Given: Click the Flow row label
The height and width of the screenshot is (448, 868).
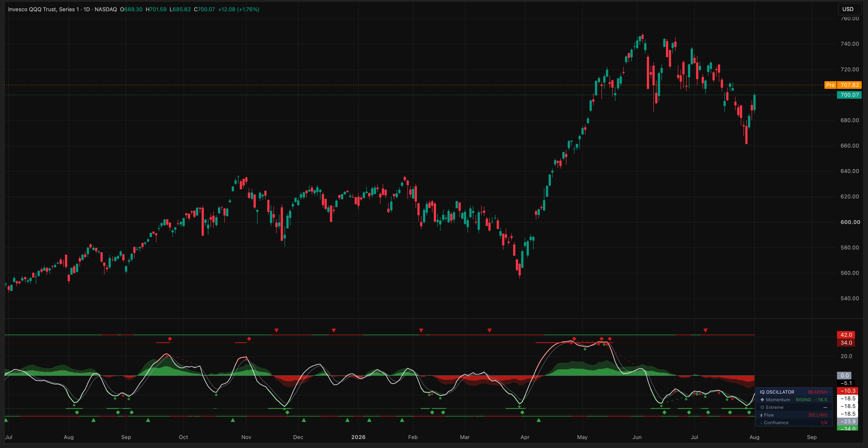Looking at the screenshot, I should pyautogui.click(x=769, y=415).
